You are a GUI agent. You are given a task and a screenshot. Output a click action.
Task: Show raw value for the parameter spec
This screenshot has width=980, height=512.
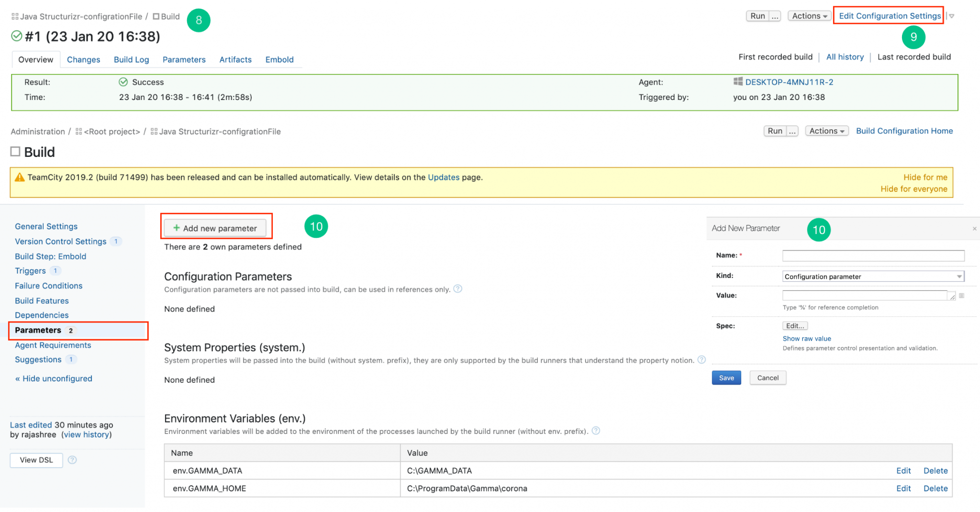[806, 338]
